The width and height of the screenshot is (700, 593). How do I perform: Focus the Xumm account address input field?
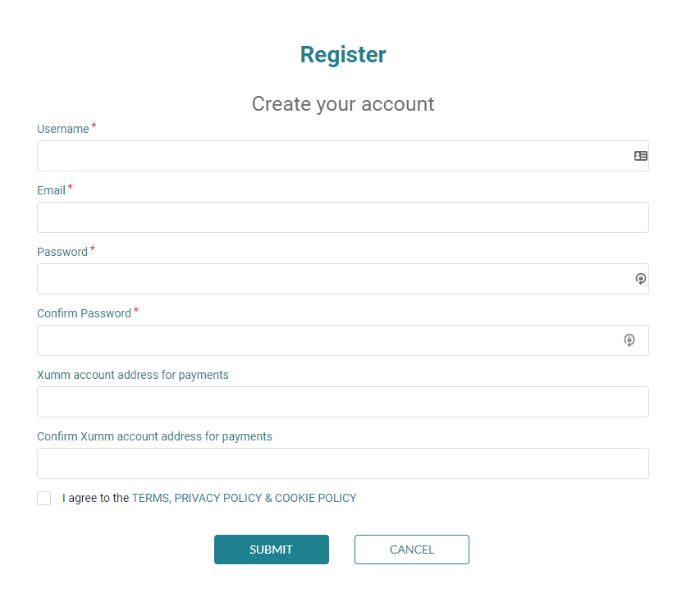coord(343,402)
